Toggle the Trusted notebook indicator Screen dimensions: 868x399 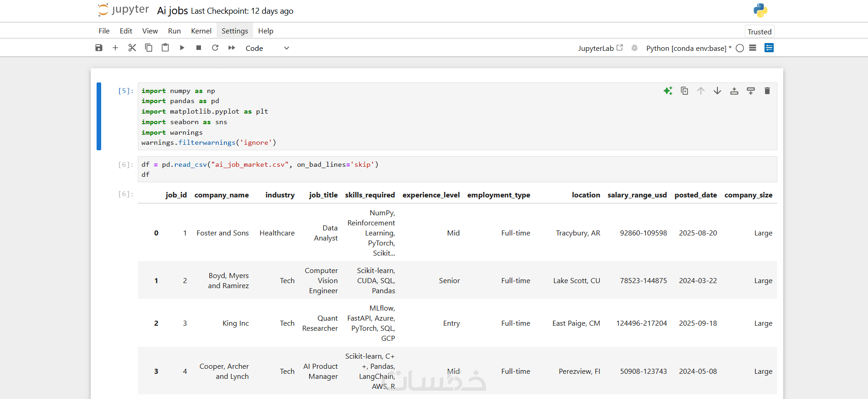(x=759, y=32)
